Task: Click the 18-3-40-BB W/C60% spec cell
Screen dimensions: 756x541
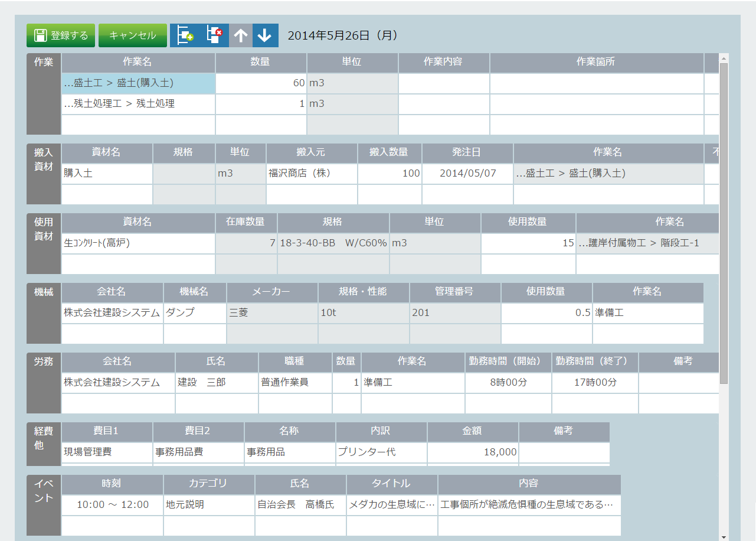Action: coord(333,243)
